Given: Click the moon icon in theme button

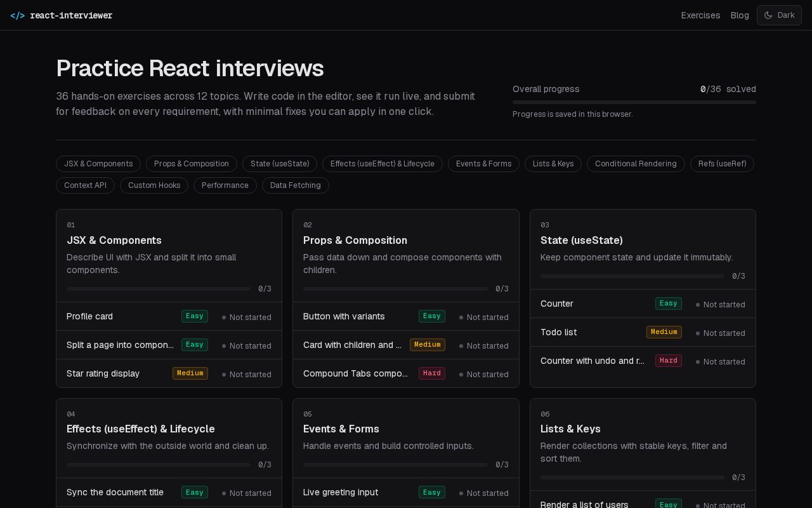Looking at the screenshot, I should coord(768,15).
